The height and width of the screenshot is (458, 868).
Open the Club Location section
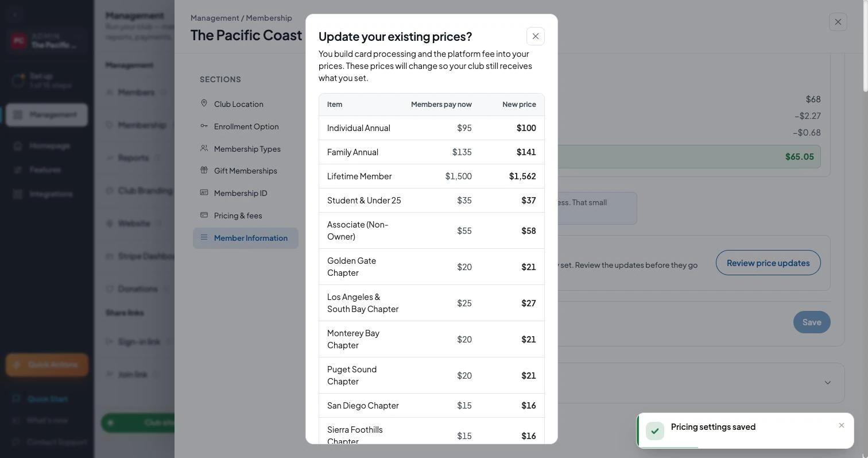(x=246, y=104)
